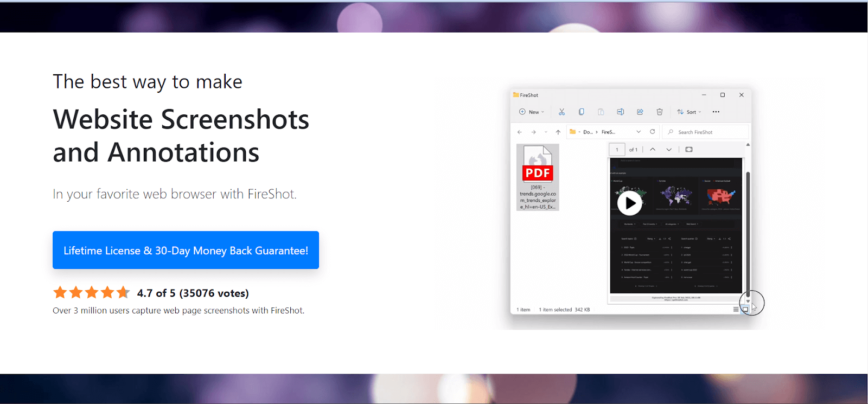Minimize the FireShot explorer window
The image size is (868, 404).
tap(704, 95)
